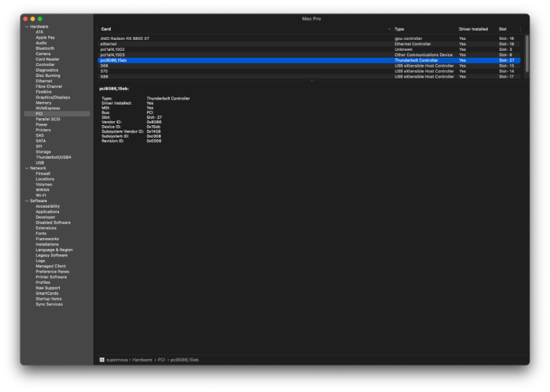
Task: Open Parallel SCSI in the sidebar
Action: point(47,119)
